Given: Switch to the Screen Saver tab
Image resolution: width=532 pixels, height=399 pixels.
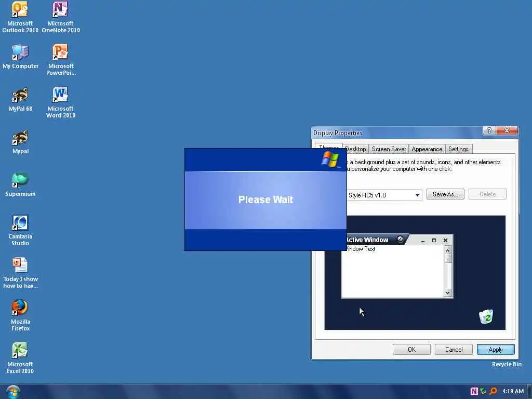Looking at the screenshot, I should point(389,149).
